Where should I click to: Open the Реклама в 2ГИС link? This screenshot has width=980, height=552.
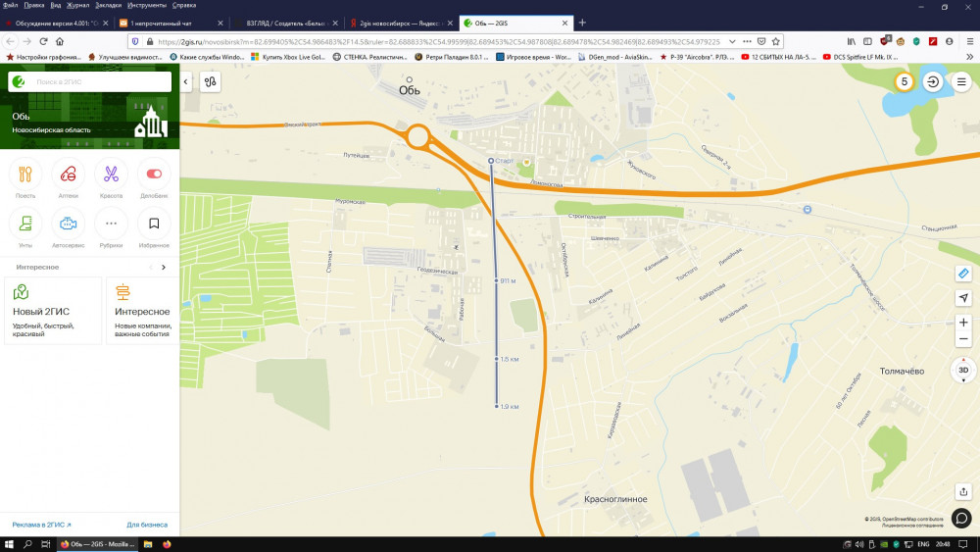tap(42, 526)
